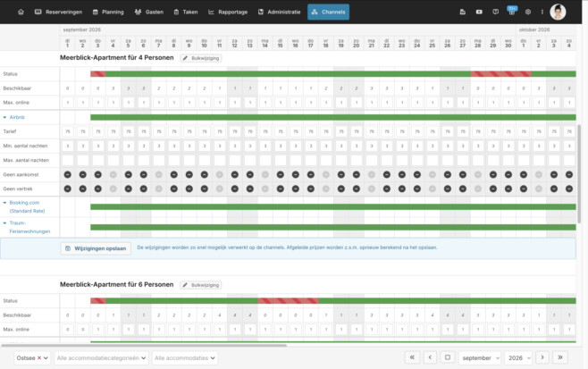
Task: Expand Booking.com (Standard Rate) channel
Action: tap(4, 203)
